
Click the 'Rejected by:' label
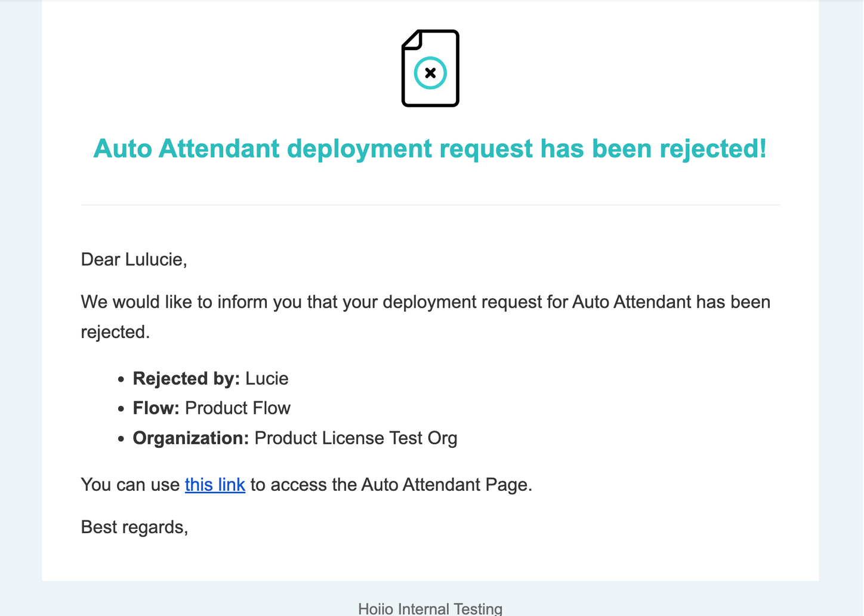(186, 378)
